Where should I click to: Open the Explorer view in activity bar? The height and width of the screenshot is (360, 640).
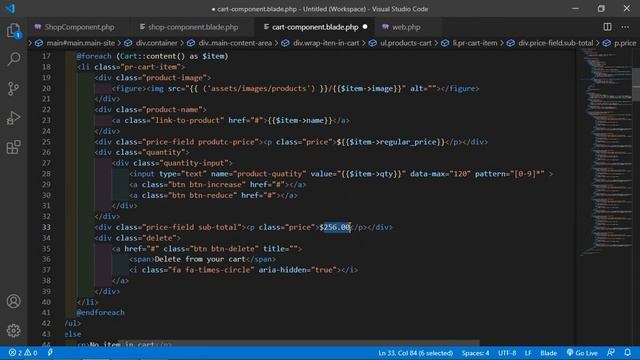point(13,31)
